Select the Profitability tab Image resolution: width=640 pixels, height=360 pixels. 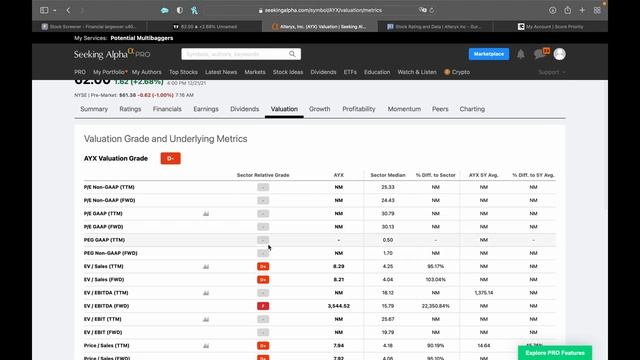click(x=359, y=109)
